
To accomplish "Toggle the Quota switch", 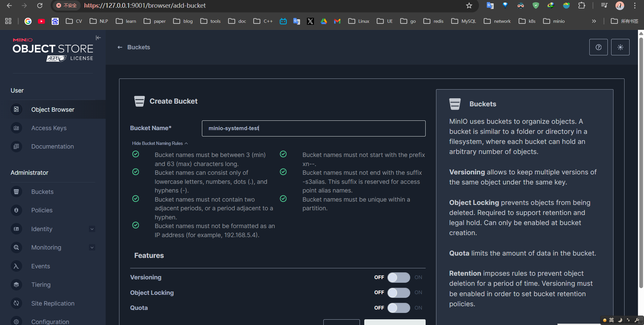I will pyautogui.click(x=398, y=308).
